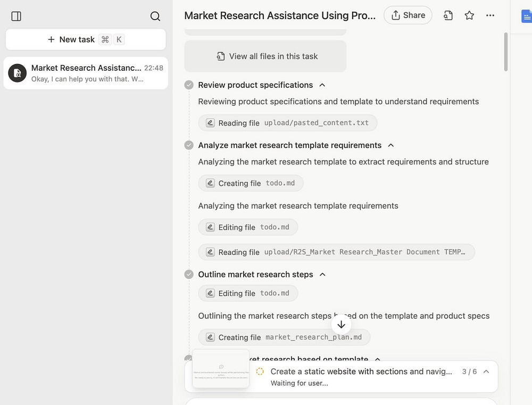Screen dimensions: 532x405
Task: Select the Market Research Assistance task item
Action: (x=86, y=73)
